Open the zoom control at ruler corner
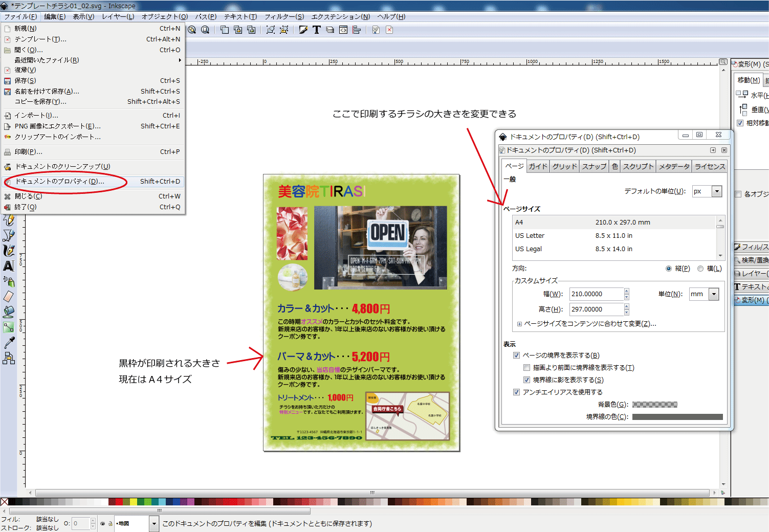769x532 pixels. pyautogui.click(x=723, y=61)
